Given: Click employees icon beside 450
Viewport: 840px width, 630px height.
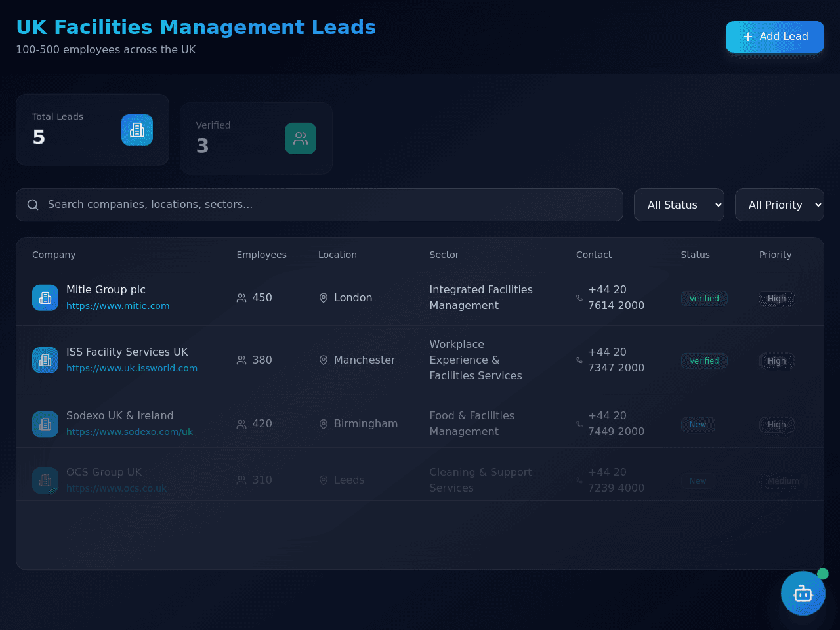Looking at the screenshot, I should click(x=241, y=298).
